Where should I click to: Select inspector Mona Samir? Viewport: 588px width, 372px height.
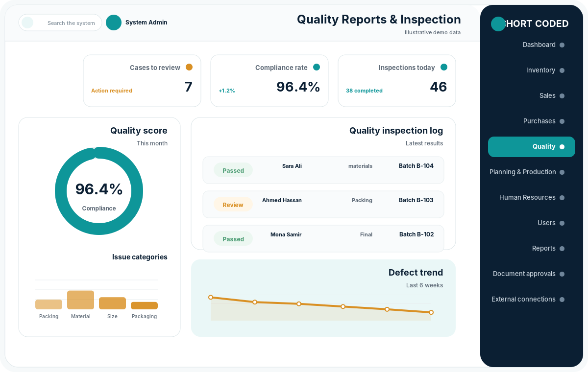tap(286, 234)
